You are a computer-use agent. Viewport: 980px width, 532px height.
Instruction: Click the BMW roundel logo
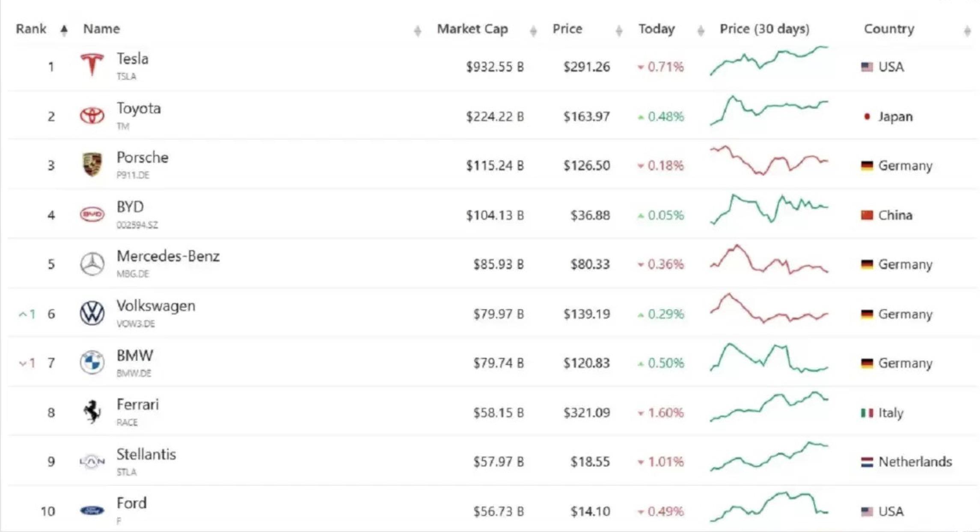pos(92,362)
